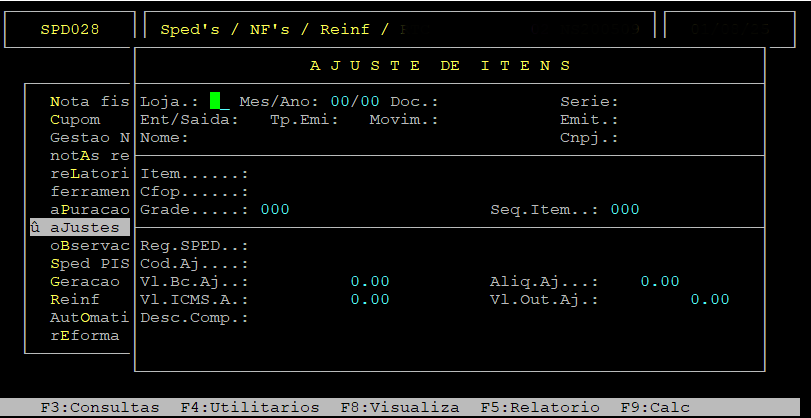The height and width of the screenshot is (418, 811).
Task: Click F3:Consultas in the bottom bar
Action: point(100,408)
